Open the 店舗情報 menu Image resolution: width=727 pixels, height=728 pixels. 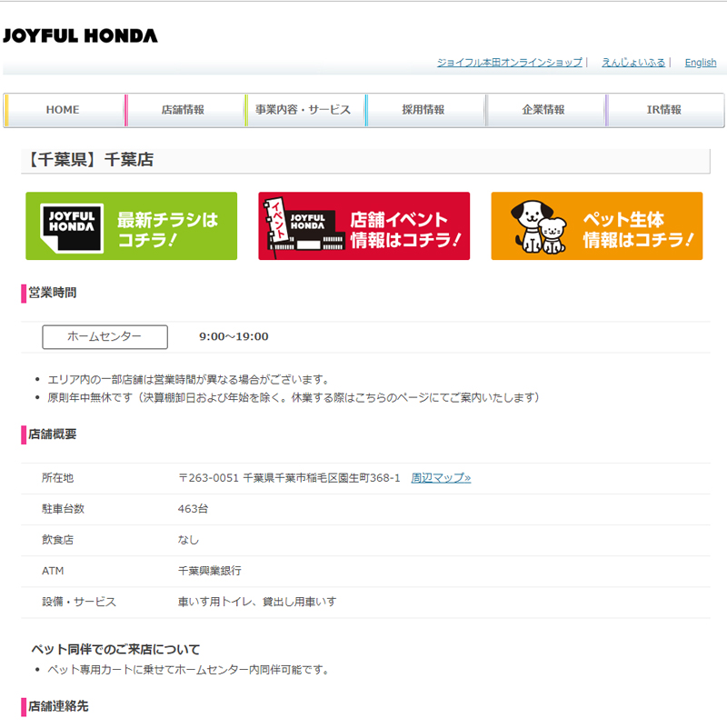click(184, 110)
